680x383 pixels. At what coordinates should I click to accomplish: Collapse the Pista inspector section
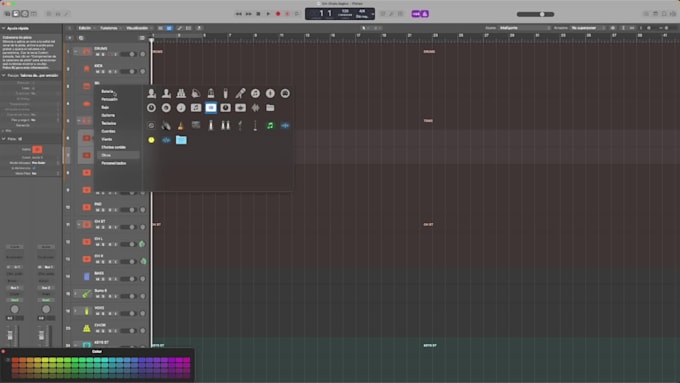3,139
